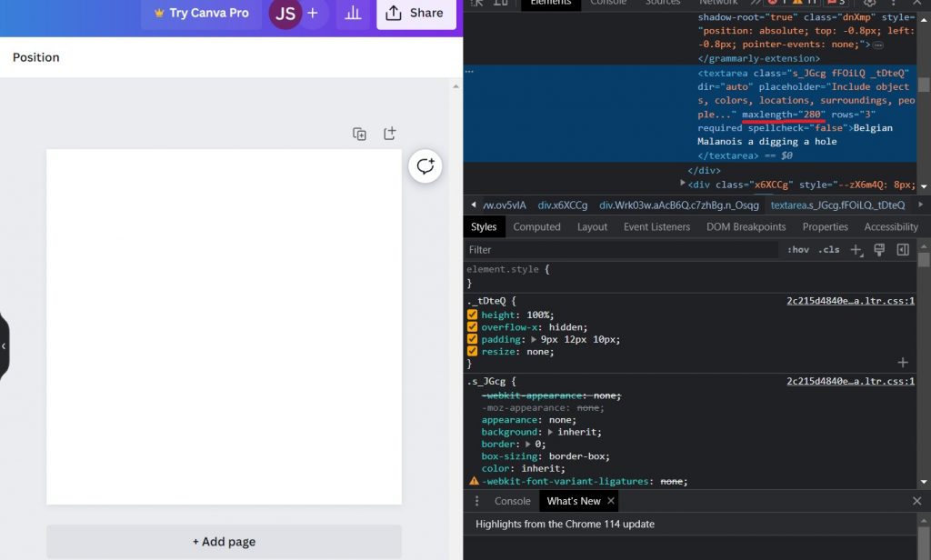This screenshot has height=560, width=931.
Task: Click the Duplicate page icon
Action: coord(359,134)
